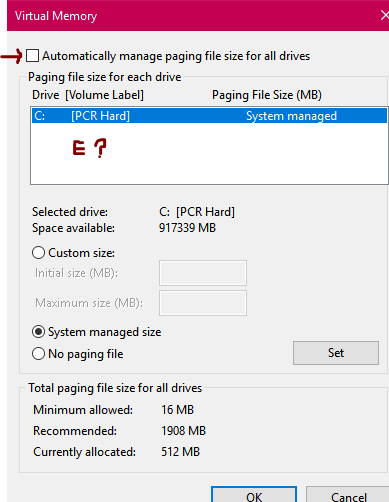The width and height of the screenshot is (389, 502).
Task: Click the Automatically manage paging file label text
Action: (176, 56)
